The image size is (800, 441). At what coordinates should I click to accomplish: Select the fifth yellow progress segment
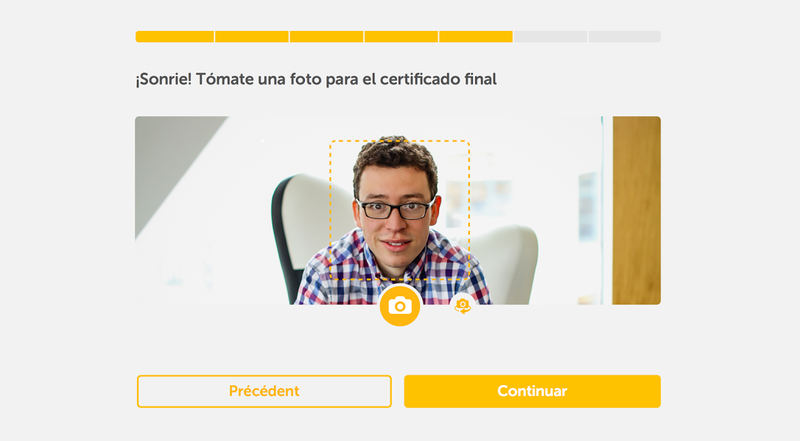[x=476, y=37]
